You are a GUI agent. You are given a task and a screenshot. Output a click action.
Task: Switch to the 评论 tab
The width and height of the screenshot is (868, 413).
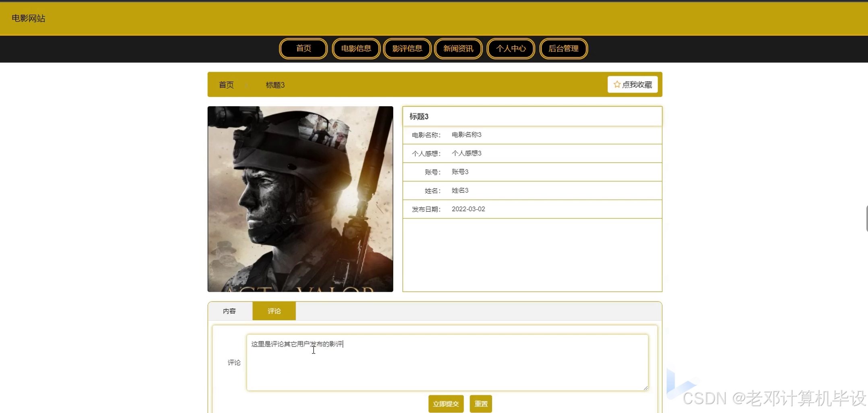(274, 311)
